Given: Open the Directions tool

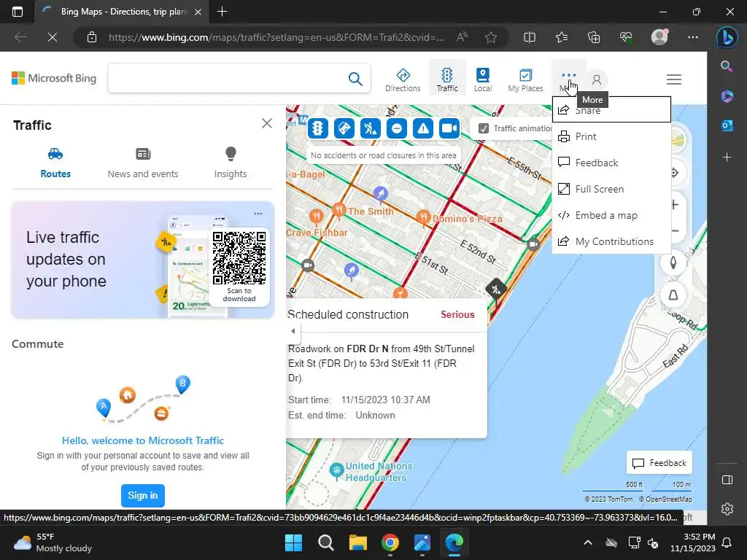Looking at the screenshot, I should (403, 79).
